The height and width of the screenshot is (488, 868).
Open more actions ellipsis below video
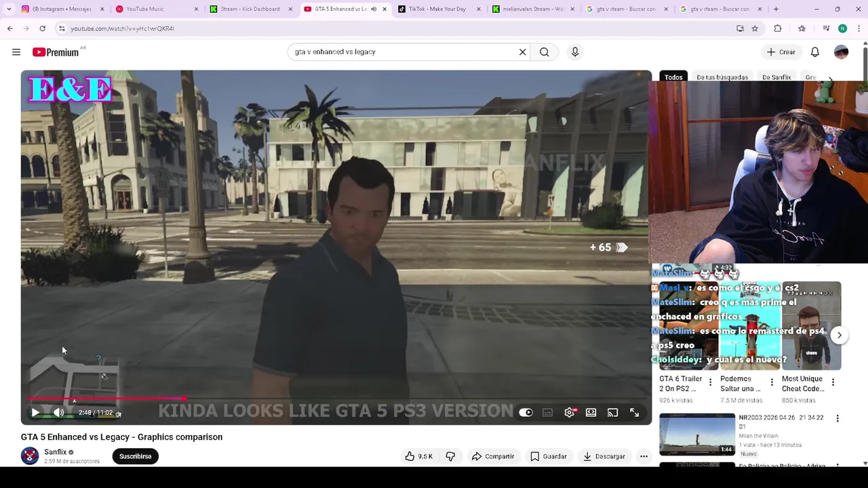pos(644,456)
